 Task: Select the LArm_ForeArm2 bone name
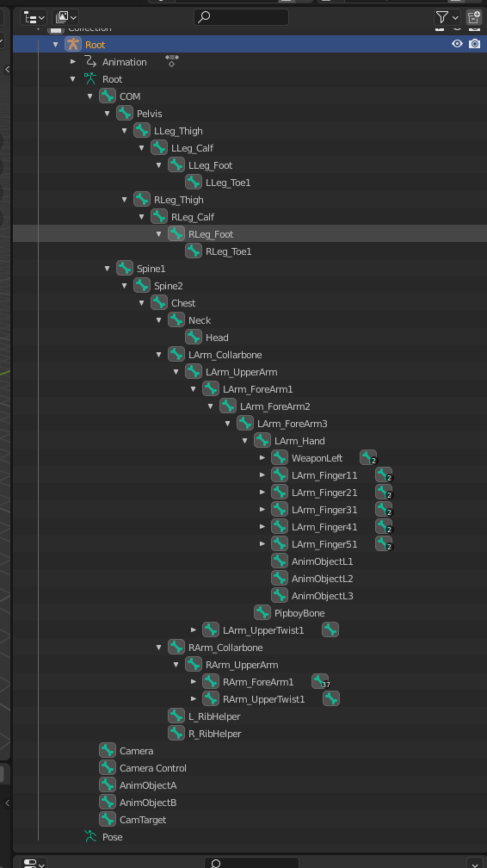(x=275, y=406)
